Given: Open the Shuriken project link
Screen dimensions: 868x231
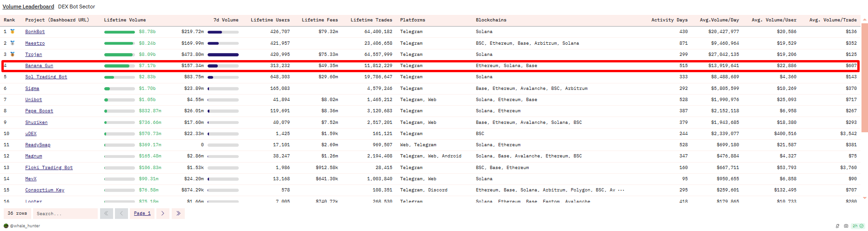Looking at the screenshot, I should [x=36, y=122].
